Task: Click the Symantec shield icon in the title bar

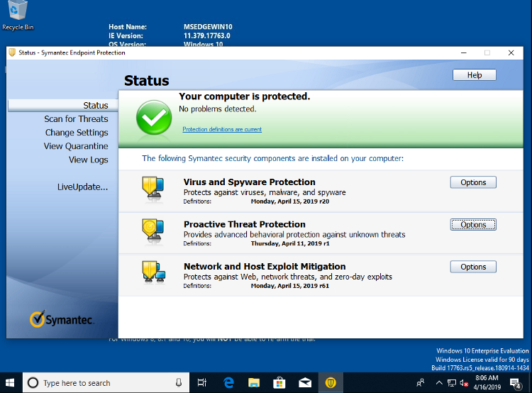Action: point(12,52)
